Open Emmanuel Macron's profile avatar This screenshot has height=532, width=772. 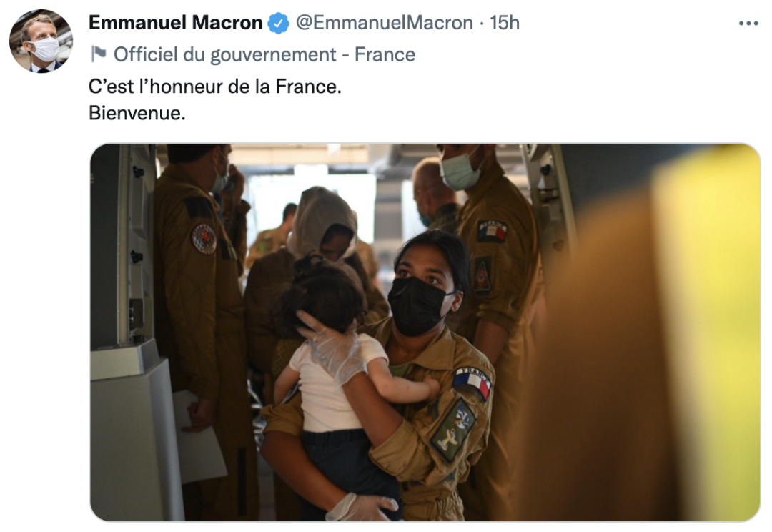[x=41, y=41]
